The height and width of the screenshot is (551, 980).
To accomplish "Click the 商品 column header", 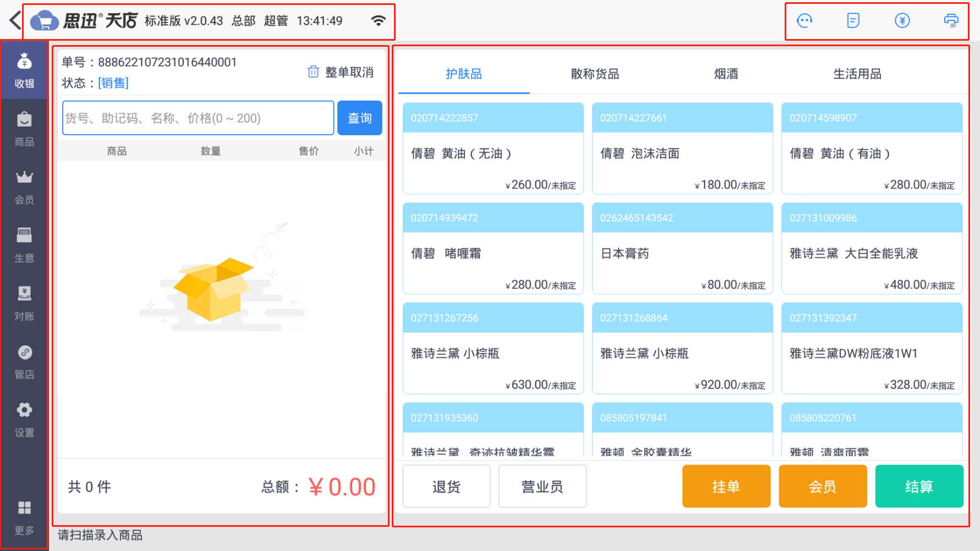I will pos(117,151).
